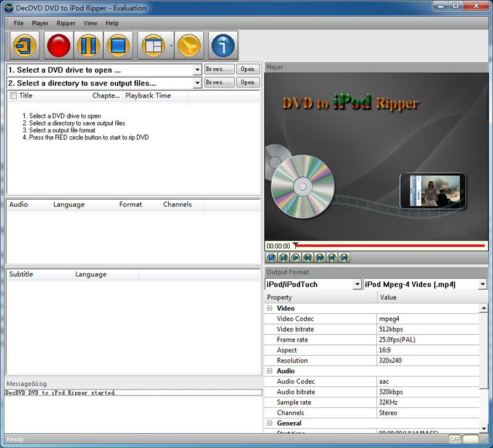Click the Language column header in subtitle list
The width and height of the screenshot is (493, 448).
[x=105, y=274]
